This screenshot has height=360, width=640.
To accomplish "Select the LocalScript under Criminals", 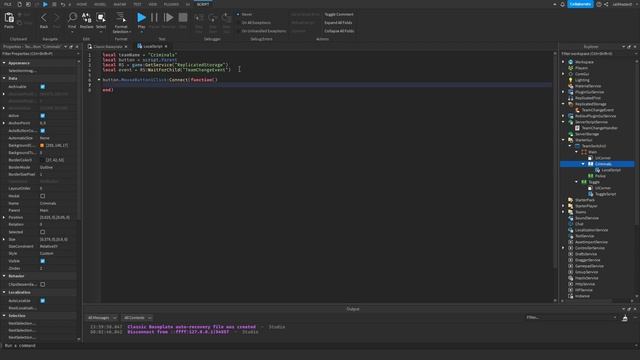I will click(611, 170).
